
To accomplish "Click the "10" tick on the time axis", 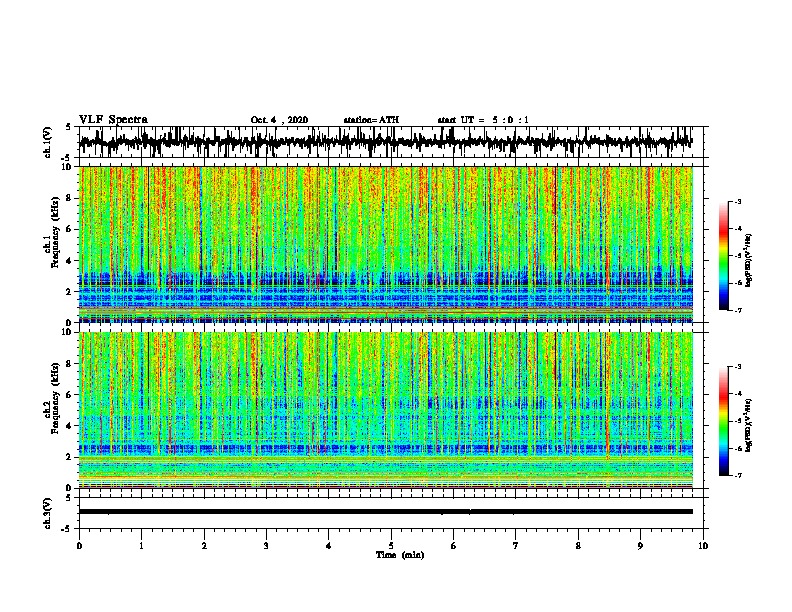I will [x=703, y=546].
